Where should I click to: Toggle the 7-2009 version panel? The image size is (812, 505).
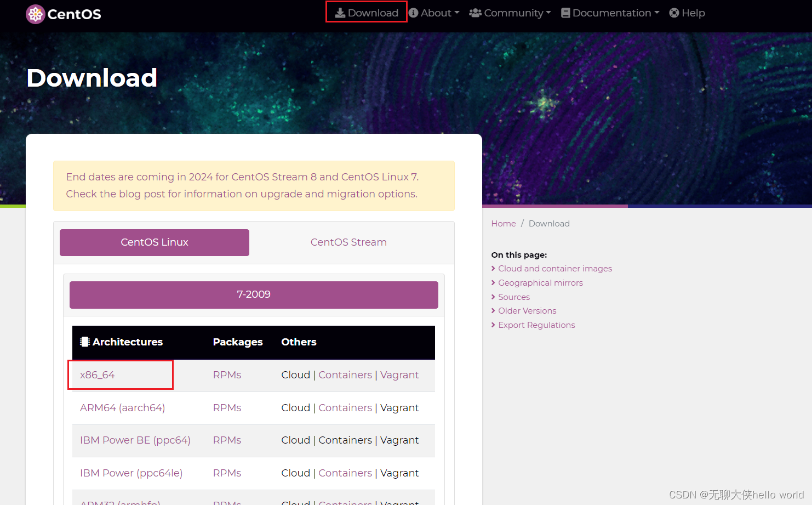tap(254, 294)
